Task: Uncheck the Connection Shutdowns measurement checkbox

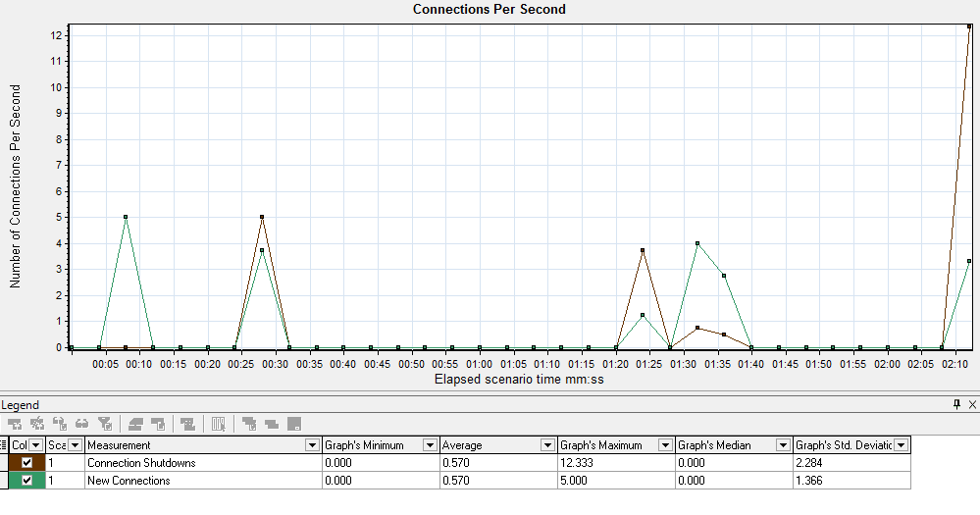Action: (27, 463)
